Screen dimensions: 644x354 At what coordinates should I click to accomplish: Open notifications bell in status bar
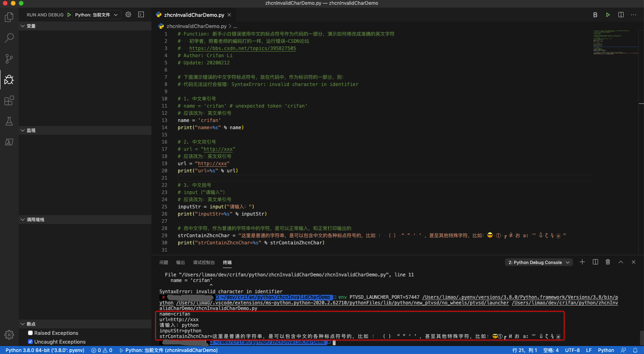click(x=635, y=350)
